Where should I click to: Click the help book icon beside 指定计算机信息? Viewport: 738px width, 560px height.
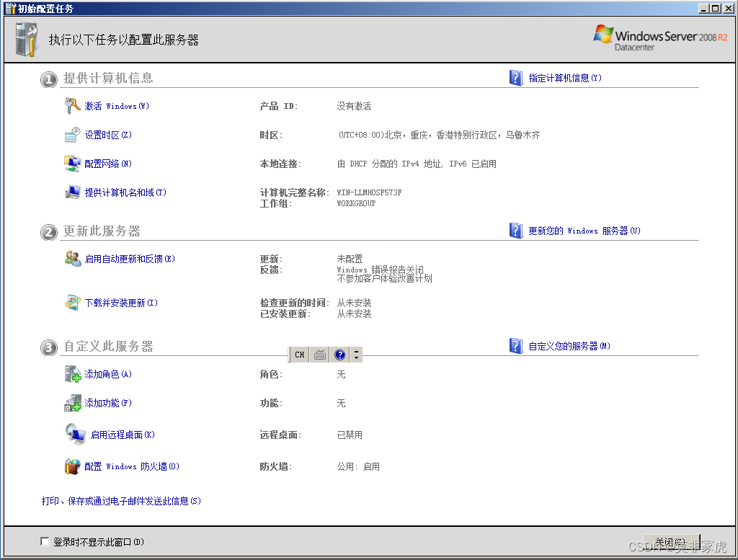516,78
